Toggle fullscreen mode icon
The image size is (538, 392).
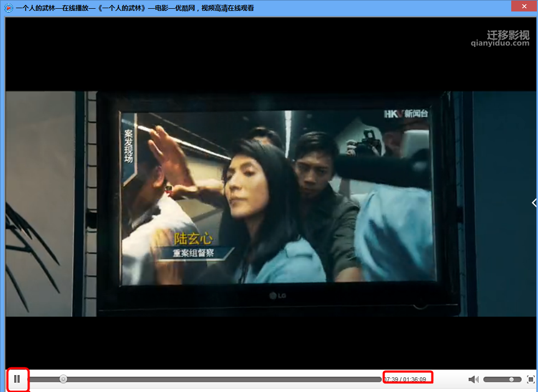(530, 379)
